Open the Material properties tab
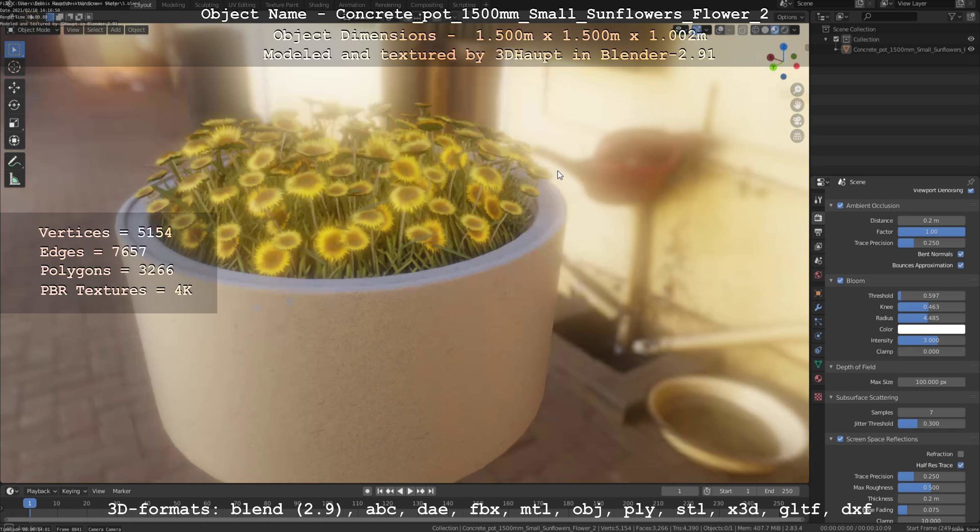Image resolution: width=980 pixels, height=532 pixels. 818,379
